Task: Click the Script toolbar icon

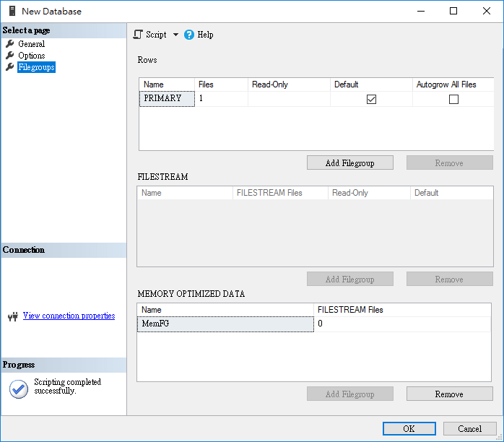Action: 139,35
